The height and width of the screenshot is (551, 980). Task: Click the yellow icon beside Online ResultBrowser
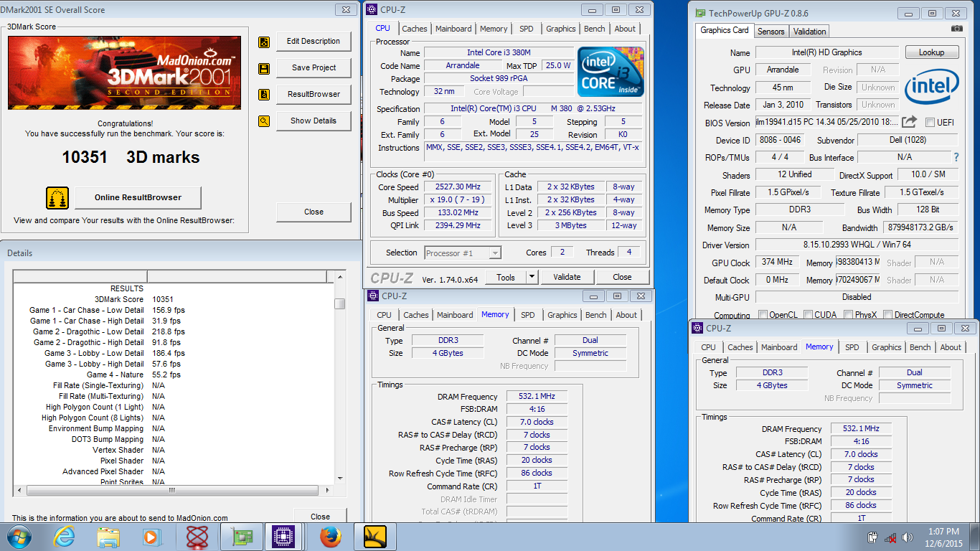[57, 197]
